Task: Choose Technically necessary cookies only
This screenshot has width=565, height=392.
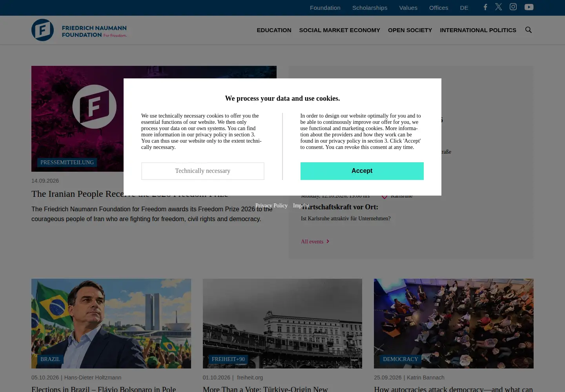Action: click(x=203, y=171)
